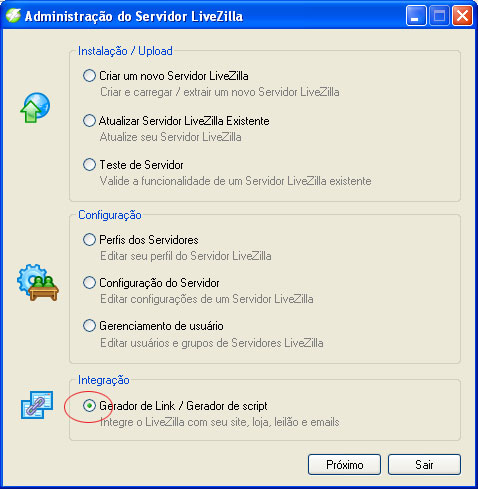Select the Teste de Servidor option
This screenshot has height=489, width=478.
point(89,165)
